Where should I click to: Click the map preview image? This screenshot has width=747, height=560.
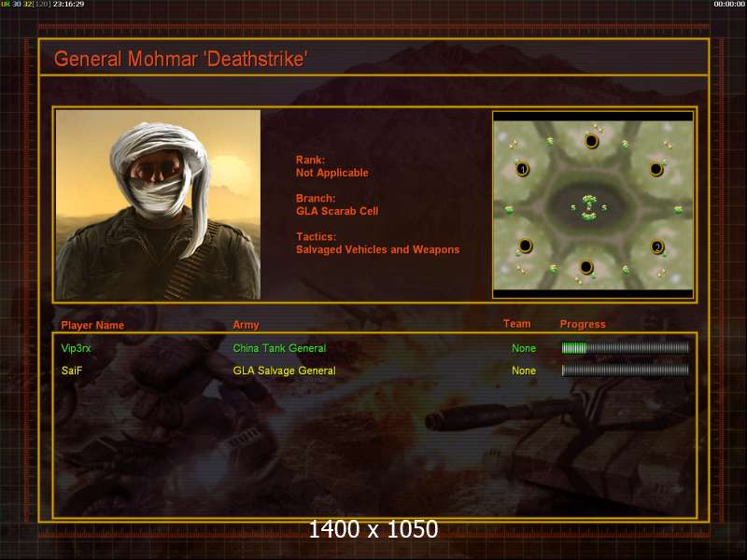(593, 204)
